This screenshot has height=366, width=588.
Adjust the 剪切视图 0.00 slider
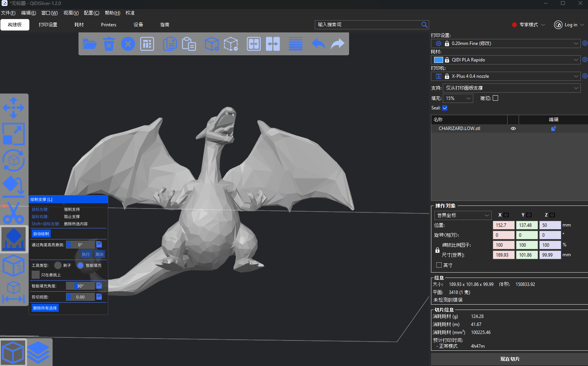coord(80,297)
